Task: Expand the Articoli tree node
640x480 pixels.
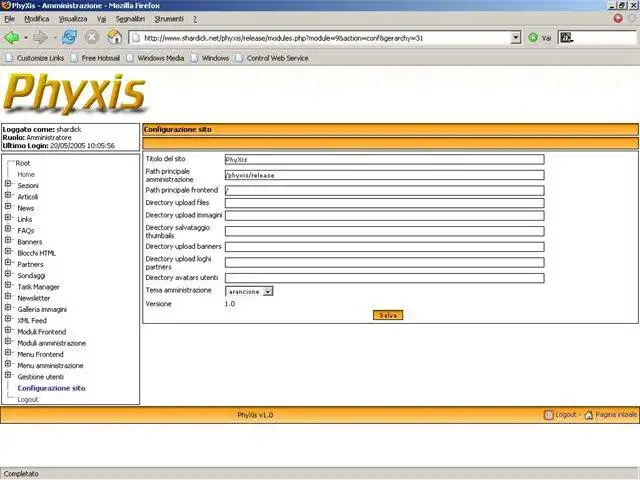Action: [8, 195]
